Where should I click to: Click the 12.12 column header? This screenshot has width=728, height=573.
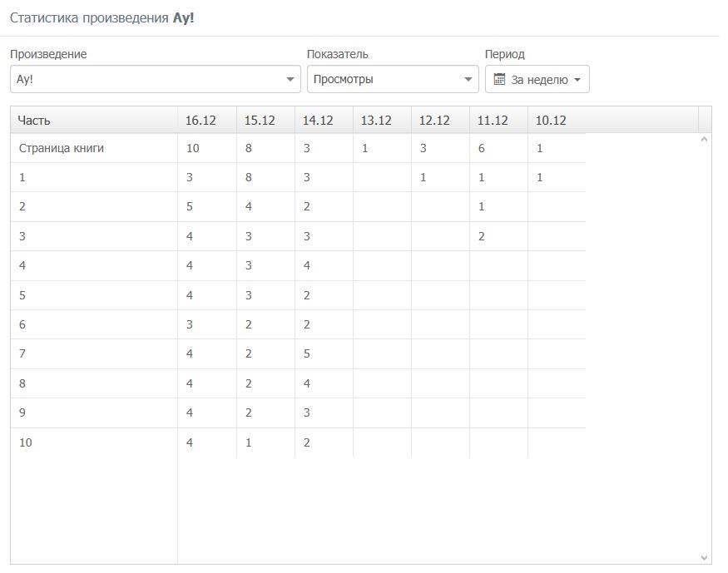(434, 121)
